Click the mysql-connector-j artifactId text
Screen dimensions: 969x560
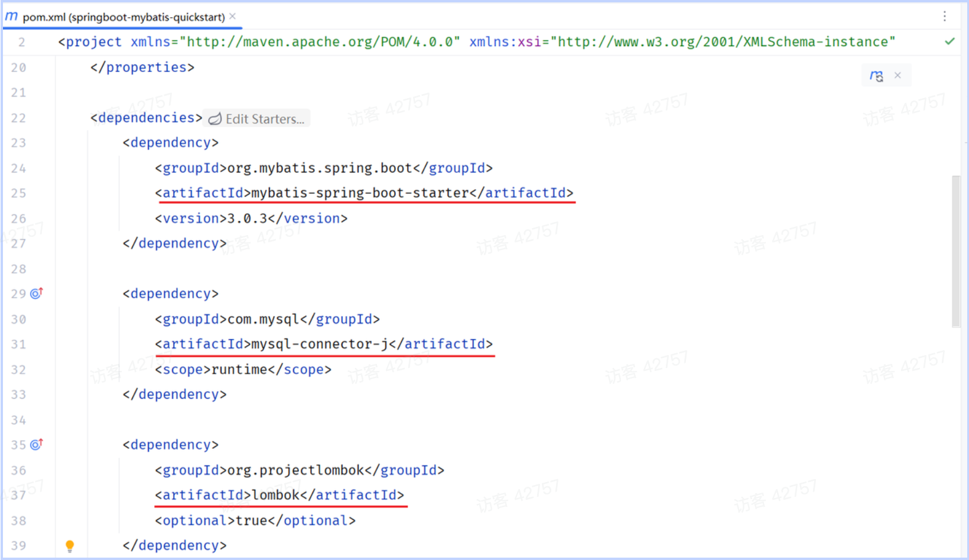coord(320,344)
